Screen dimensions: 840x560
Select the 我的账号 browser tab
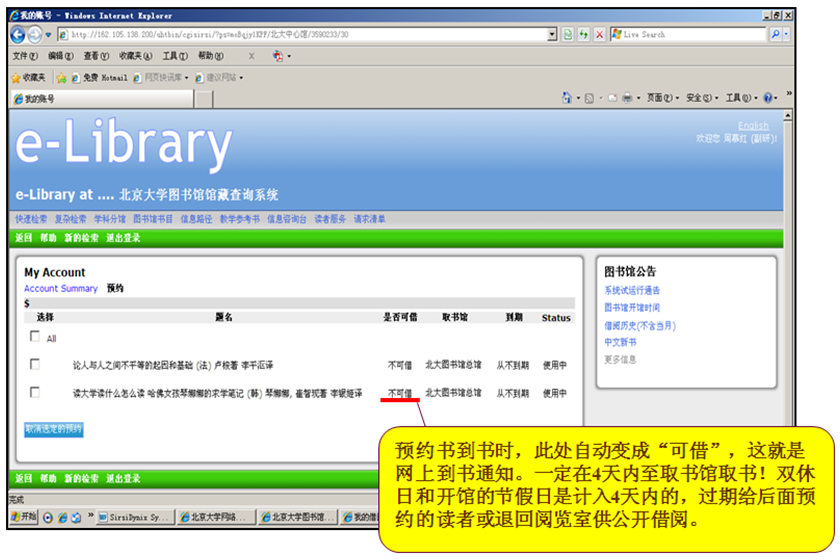tap(102, 99)
